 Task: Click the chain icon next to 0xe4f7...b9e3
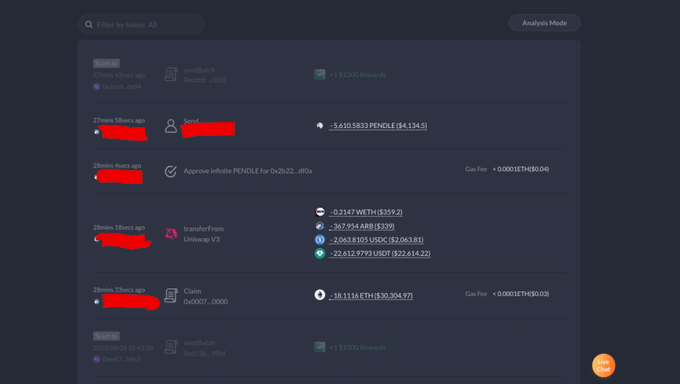97,359
